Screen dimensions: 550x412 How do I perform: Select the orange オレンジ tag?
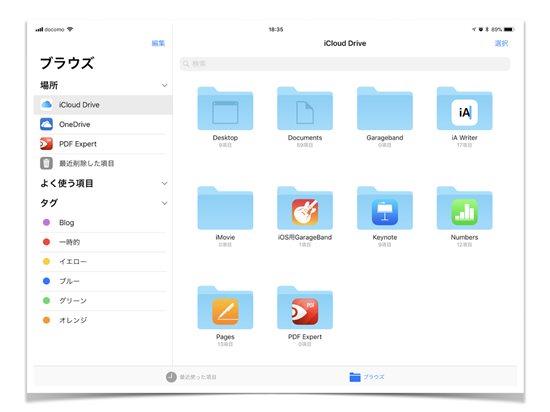(103, 320)
